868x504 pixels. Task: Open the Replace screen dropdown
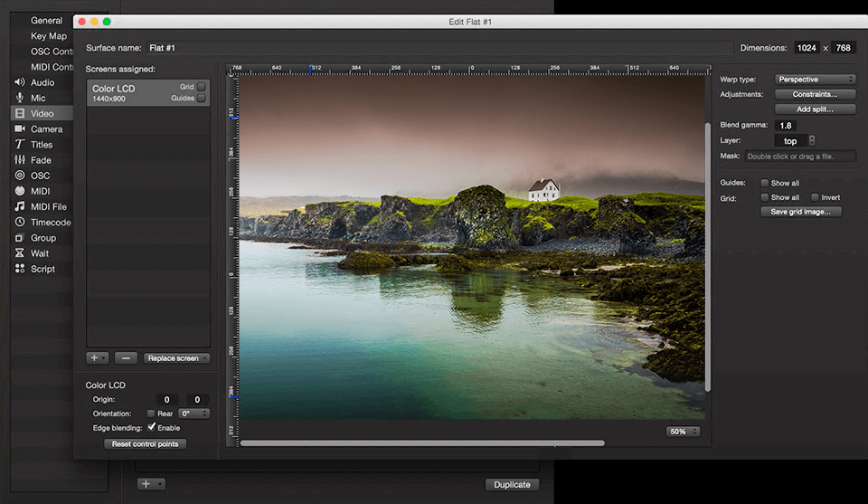(176, 358)
